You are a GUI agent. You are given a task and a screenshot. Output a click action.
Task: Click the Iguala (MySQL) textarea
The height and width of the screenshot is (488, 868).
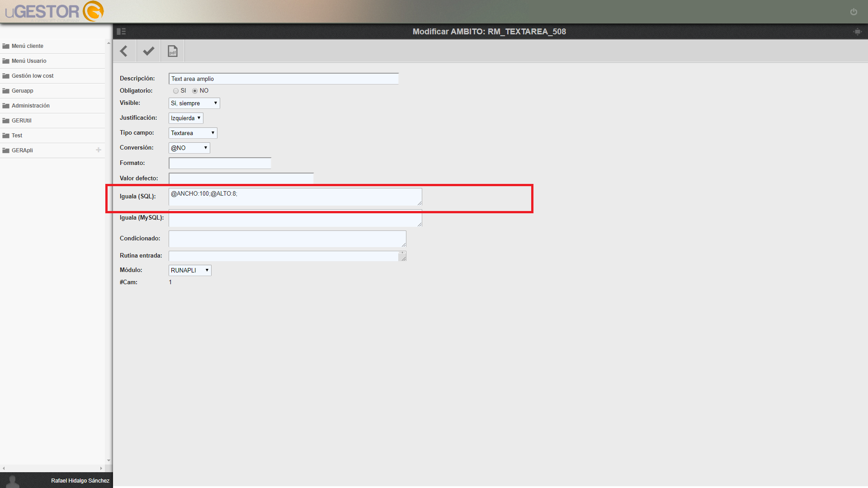click(x=295, y=218)
